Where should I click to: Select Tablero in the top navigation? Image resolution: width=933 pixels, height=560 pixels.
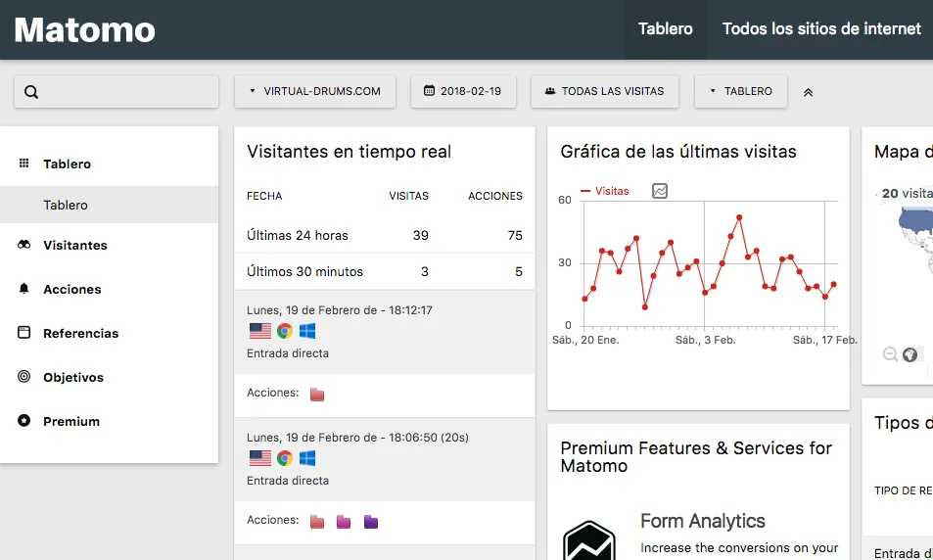665,28
